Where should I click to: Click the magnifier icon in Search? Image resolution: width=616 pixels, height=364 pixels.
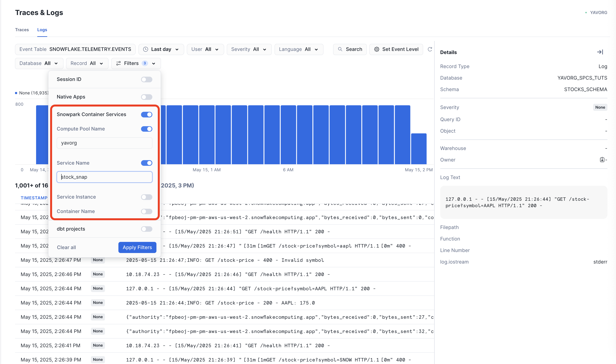pos(340,49)
